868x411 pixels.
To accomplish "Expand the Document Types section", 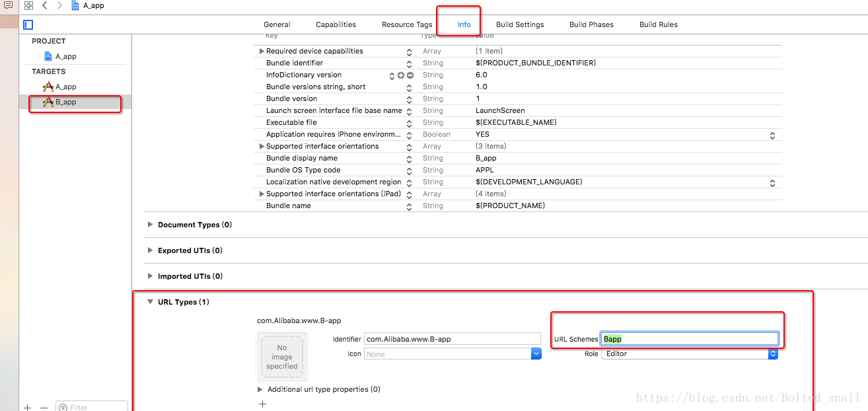I will 151,225.
